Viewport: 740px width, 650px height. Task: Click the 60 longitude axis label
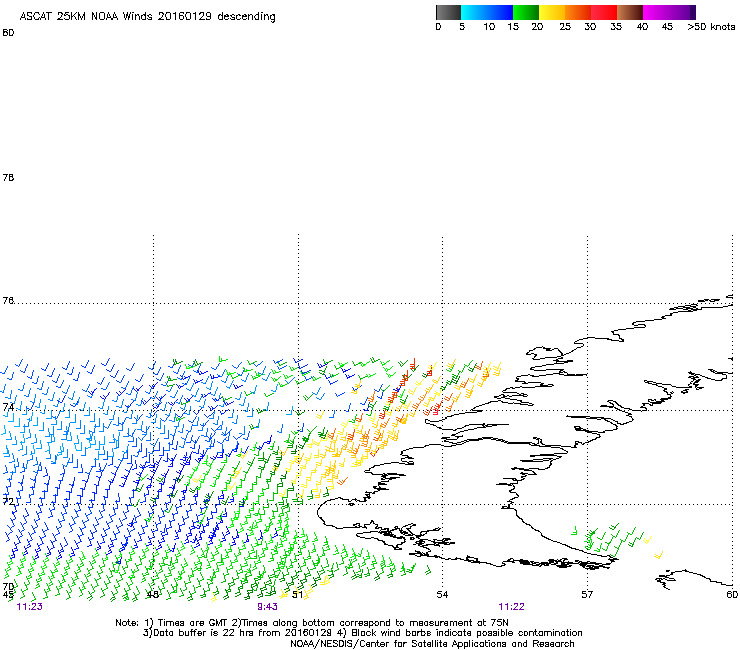coord(732,594)
